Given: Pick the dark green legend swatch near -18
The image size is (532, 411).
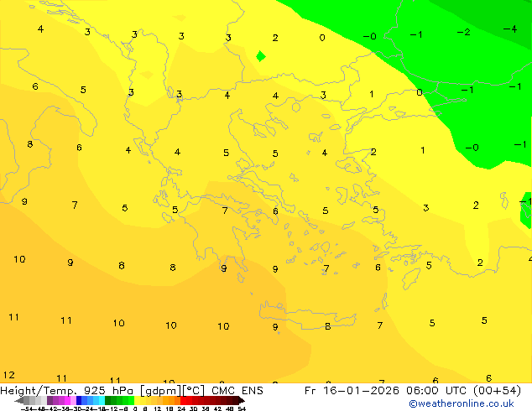Looking at the screenshot, I should (107, 401).
